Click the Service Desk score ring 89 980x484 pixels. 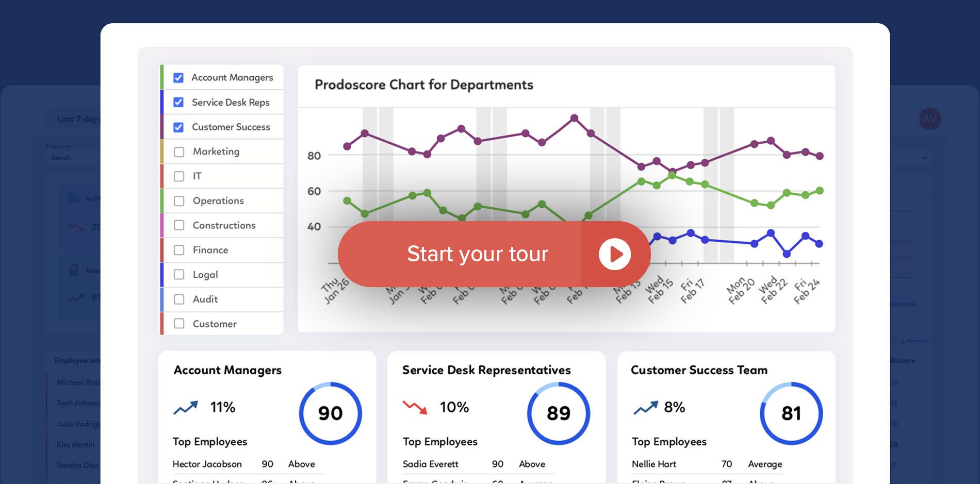pyautogui.click(x=559, y=413)
